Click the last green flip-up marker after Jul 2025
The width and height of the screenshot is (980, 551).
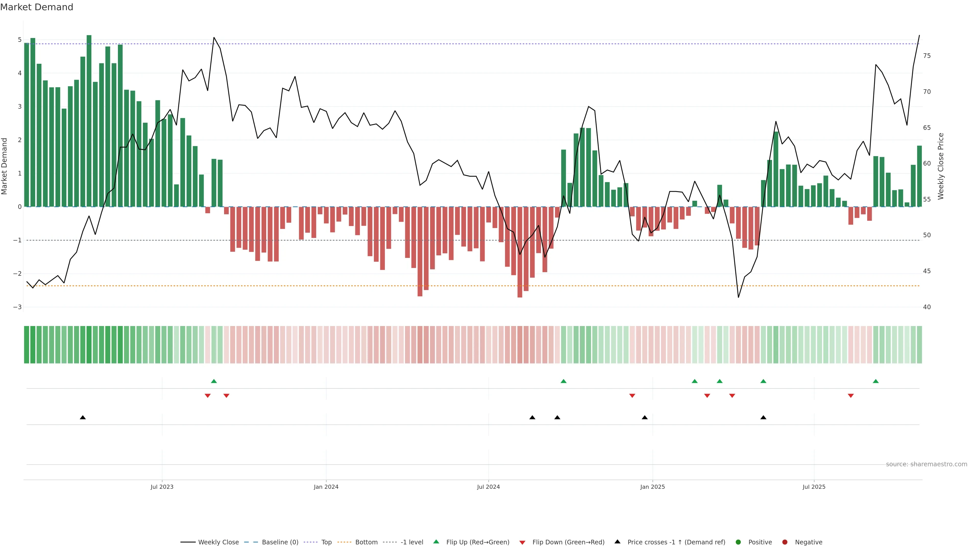tap(875, 381)
